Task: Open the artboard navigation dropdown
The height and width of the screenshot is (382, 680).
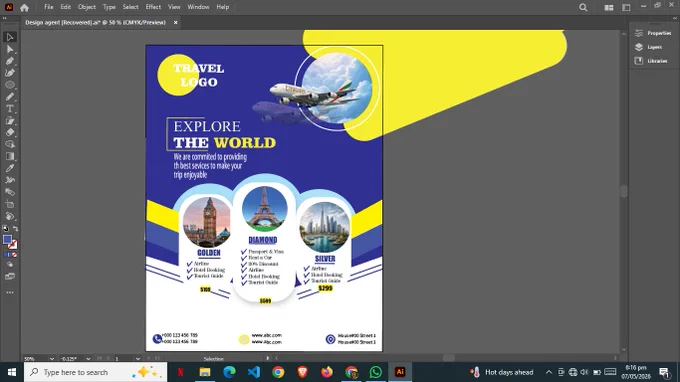Action: tap(138, 359)
